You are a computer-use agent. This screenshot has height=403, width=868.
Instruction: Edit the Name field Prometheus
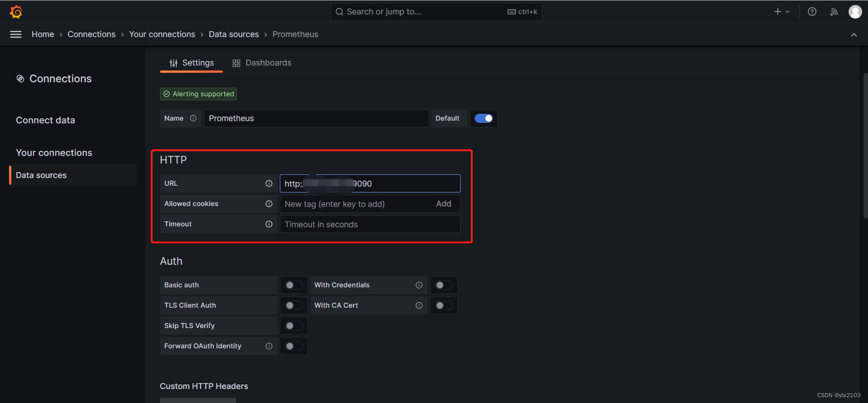tap(316, 118)
